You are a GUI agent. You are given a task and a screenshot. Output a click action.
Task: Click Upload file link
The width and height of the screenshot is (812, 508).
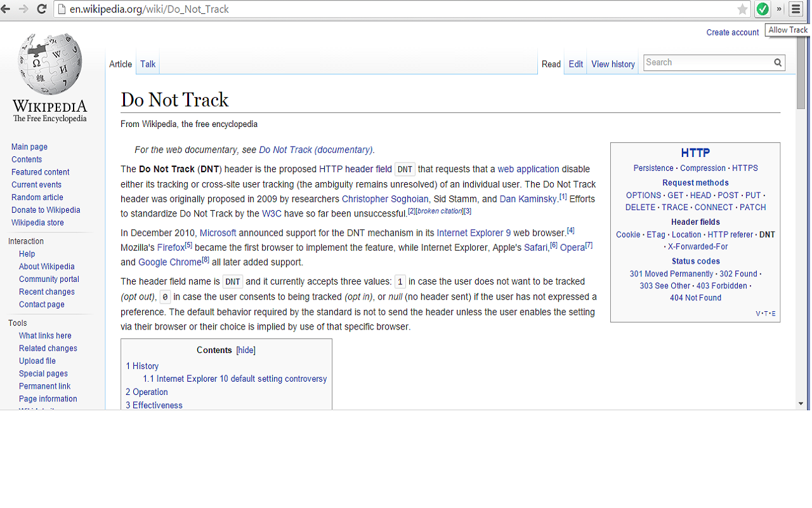(x=37, y=361)
